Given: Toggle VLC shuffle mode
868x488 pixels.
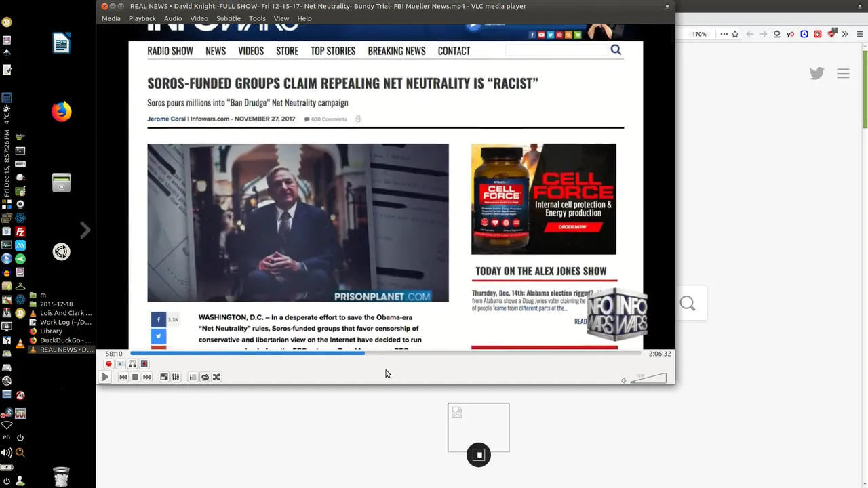Looking at the screenshot, I should 216,377.
